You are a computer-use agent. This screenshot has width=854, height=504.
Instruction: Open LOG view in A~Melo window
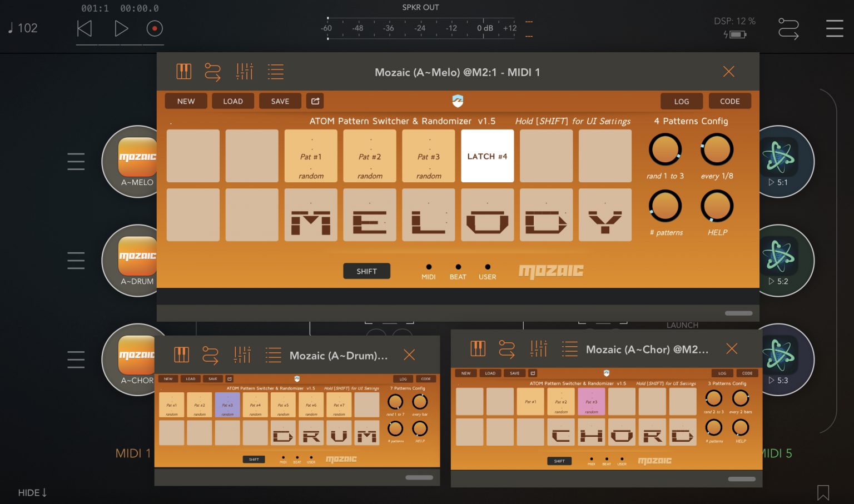[682, 101]
